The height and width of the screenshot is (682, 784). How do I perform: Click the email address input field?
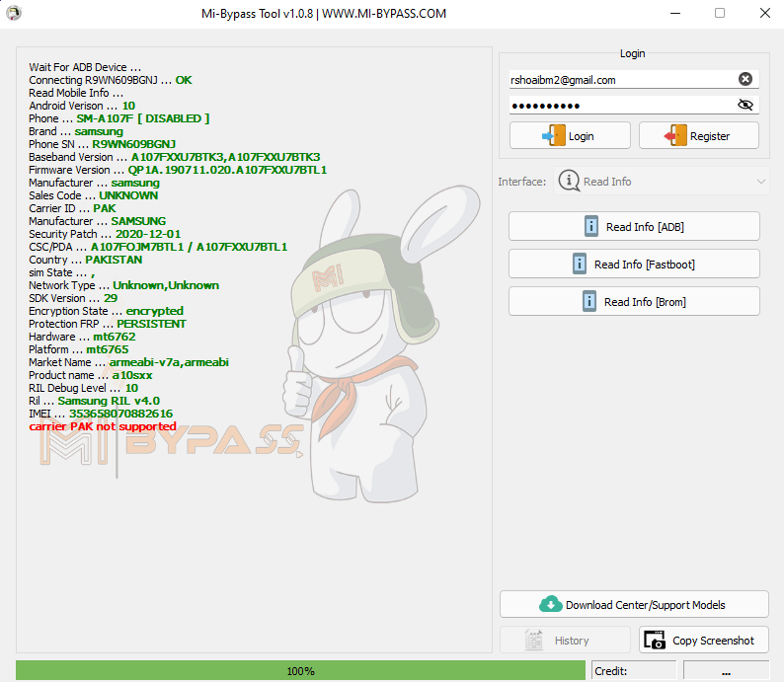[620, 80]
